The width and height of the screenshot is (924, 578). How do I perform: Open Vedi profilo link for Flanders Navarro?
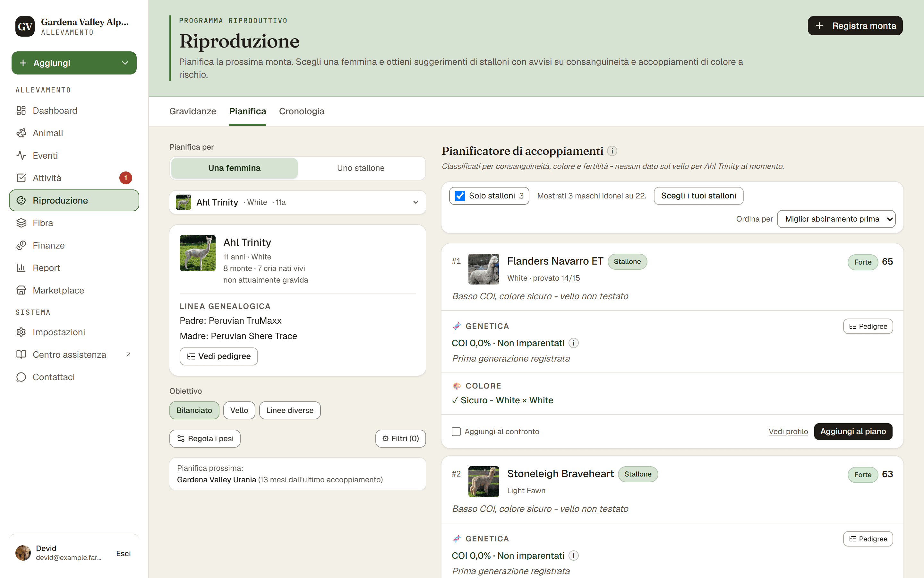pyautogui.click(x=788, y=432)
